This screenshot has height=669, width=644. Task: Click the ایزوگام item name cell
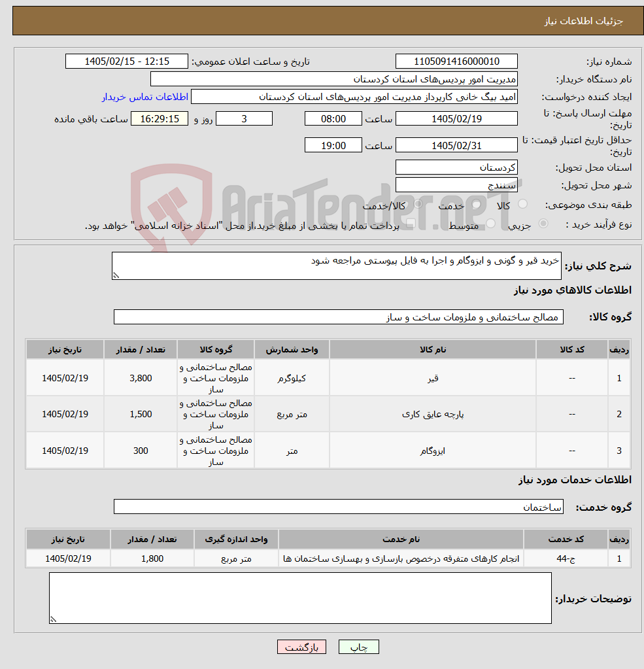coord(432,451)
